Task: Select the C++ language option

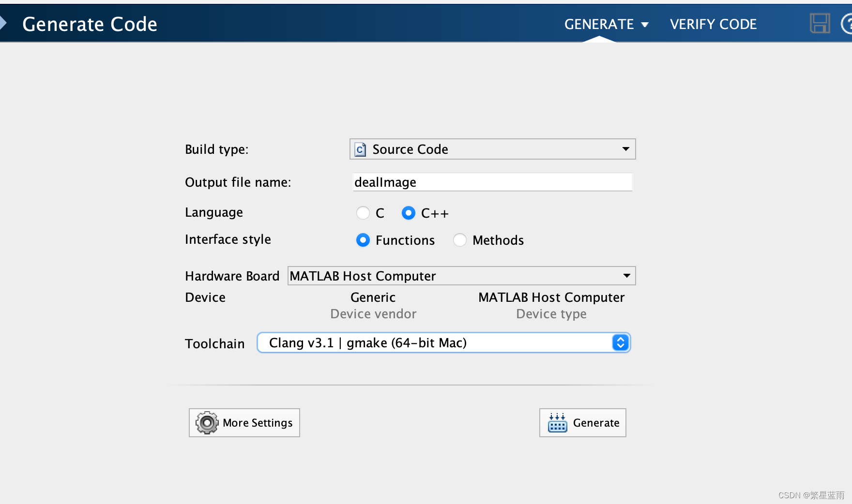Action: [409, 213]
